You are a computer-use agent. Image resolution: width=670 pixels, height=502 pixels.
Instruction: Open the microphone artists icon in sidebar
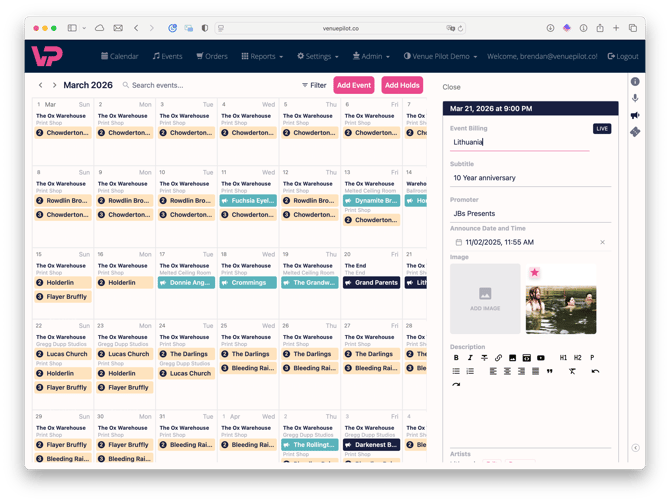point(635,98)
